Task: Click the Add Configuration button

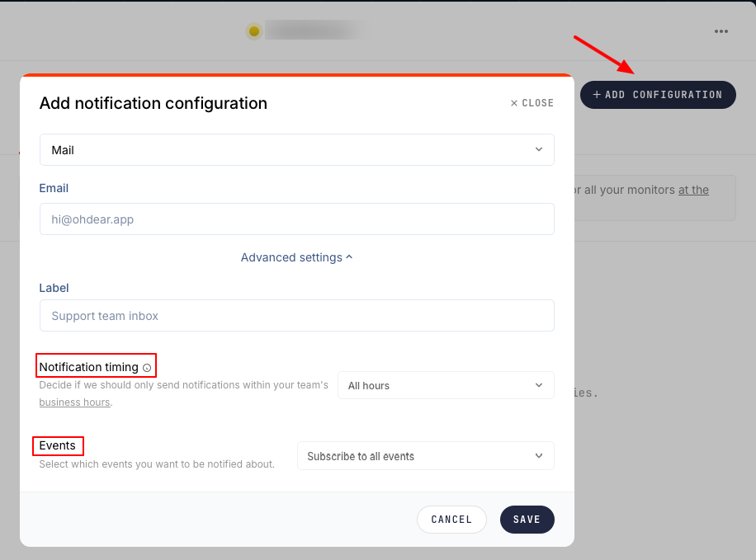Action: tap(658, 95)
